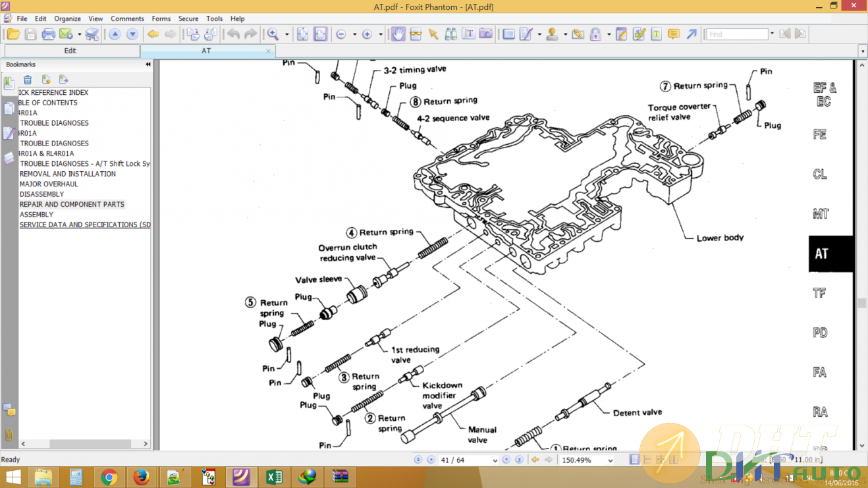This screenshot has width=868, height=488.
Task: Open Firefox from the taskbar
Action: (141, 477)
